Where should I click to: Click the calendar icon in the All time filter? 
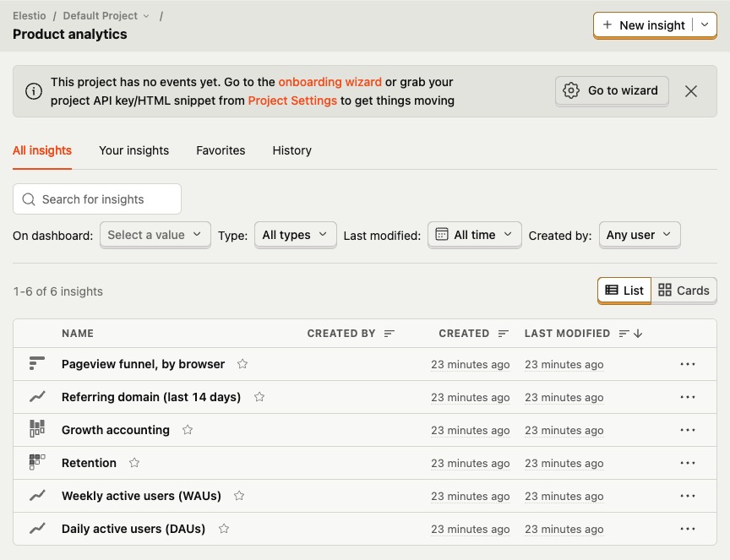click(x=444, y=235)
